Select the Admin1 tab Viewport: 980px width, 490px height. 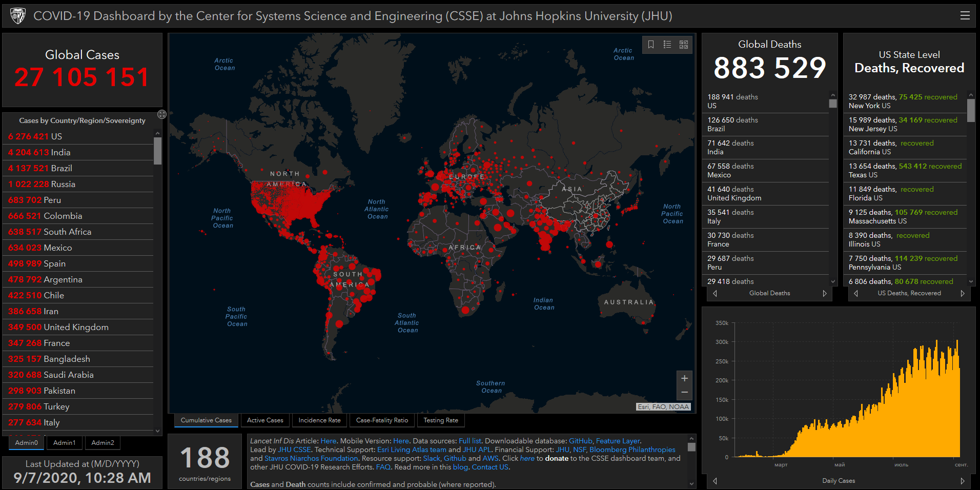point(64,443)
